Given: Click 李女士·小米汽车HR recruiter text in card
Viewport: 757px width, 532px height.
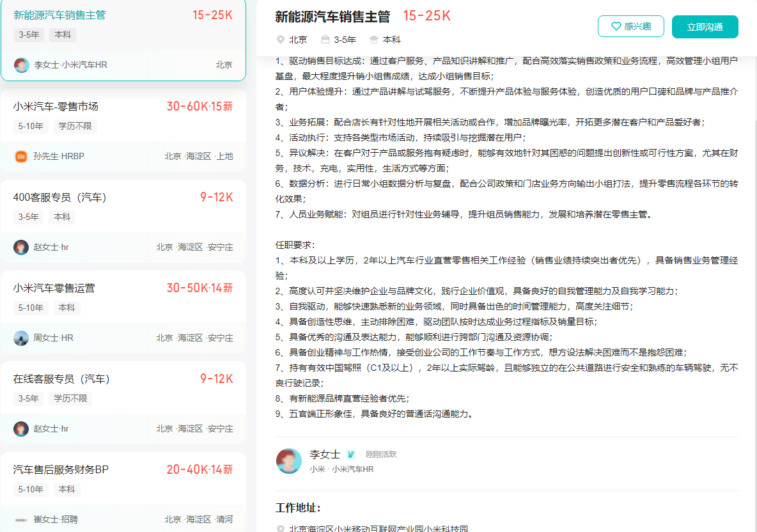Looking at the screenshot, I should coord(70,65).
